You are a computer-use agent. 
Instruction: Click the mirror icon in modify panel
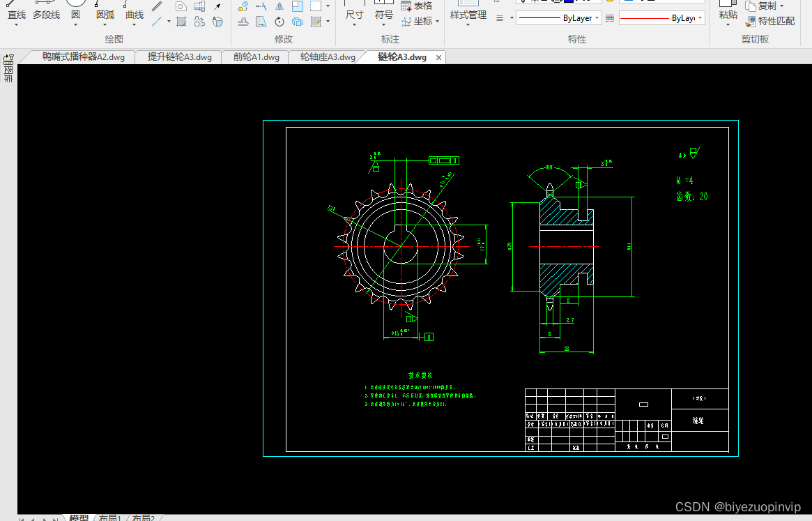click(x=279, y=6)
